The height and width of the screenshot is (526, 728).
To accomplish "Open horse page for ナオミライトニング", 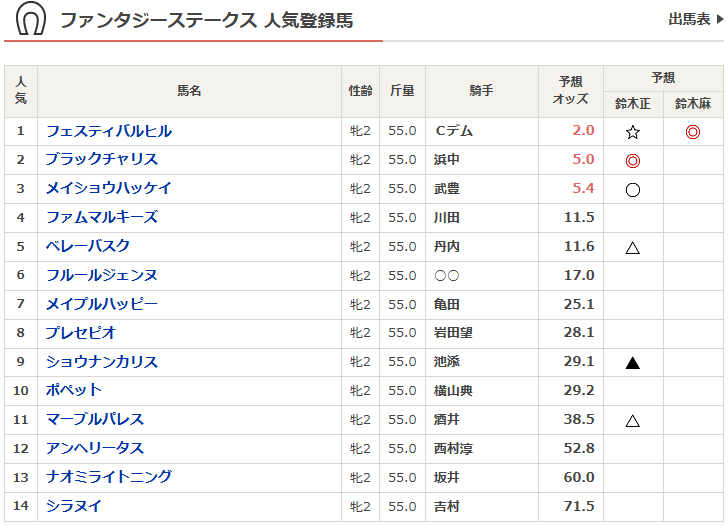I will 109,477.
